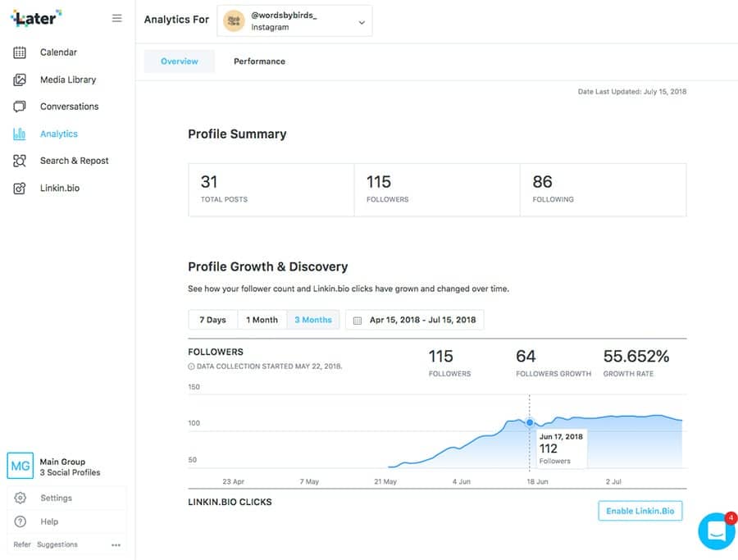
Task: Click the 18 Jun axis label
Action: click(x=537, y=482)
